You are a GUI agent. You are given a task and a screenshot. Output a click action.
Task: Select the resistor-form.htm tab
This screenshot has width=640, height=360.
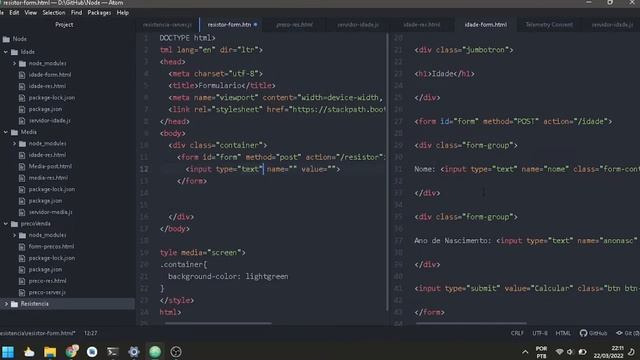tap(231, 24)
